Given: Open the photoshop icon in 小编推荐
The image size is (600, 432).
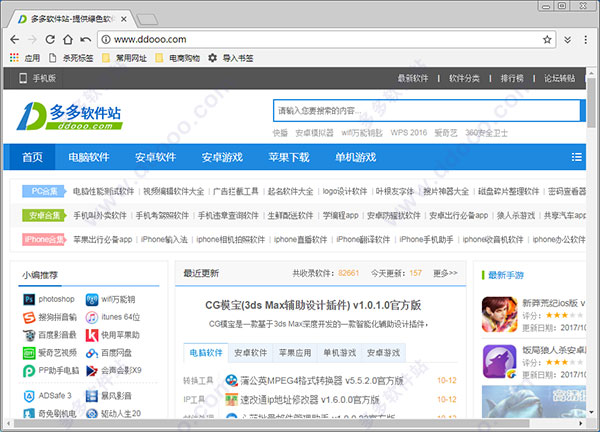Looking at the screenshot, I should (29, 299).
